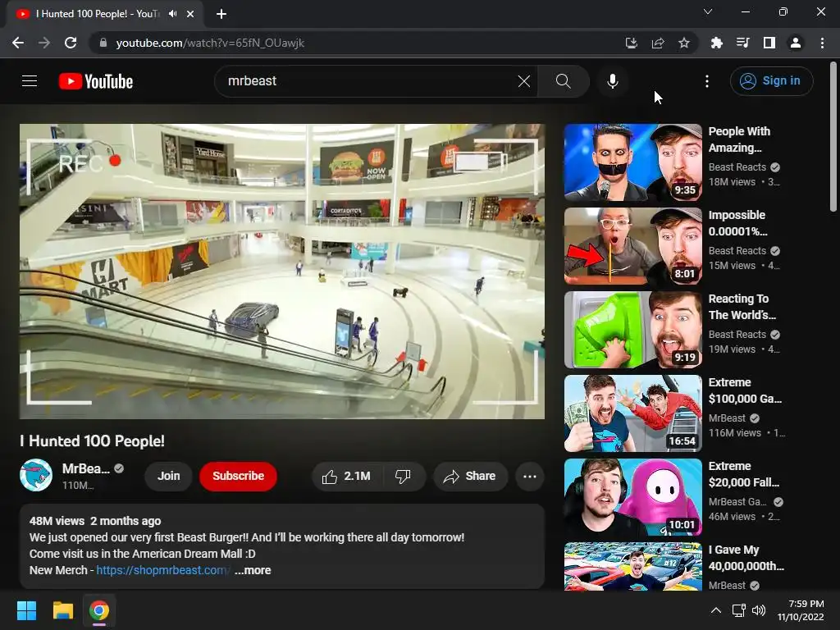
Task: View site info via padlock icon
Action: click(103, 43)
